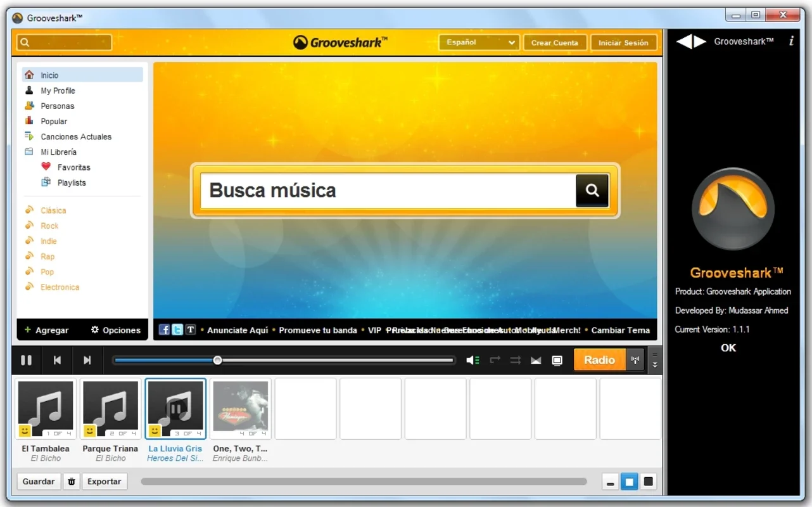Screen dimensions: 812x507
Task: Switch queue to large size button
Action: (x=648, y=482)
